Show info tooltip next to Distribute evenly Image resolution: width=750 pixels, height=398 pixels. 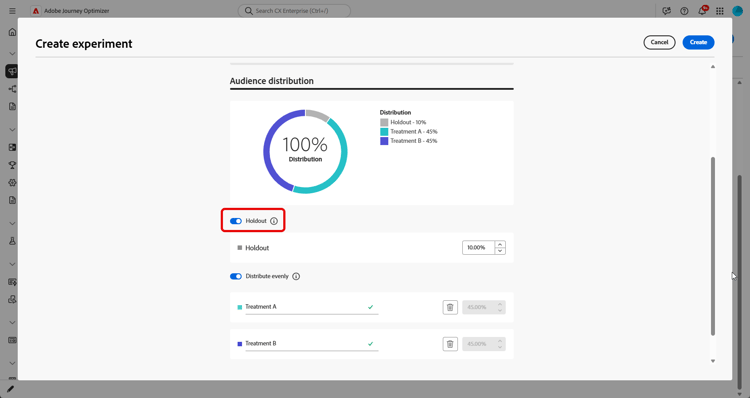tap(296, 276)
